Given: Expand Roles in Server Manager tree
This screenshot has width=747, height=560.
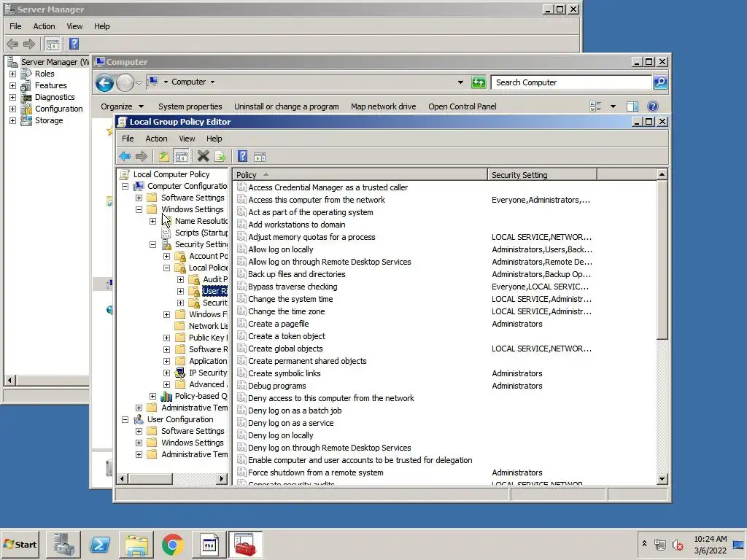Looking at the screenshot, I should point(13,74).
